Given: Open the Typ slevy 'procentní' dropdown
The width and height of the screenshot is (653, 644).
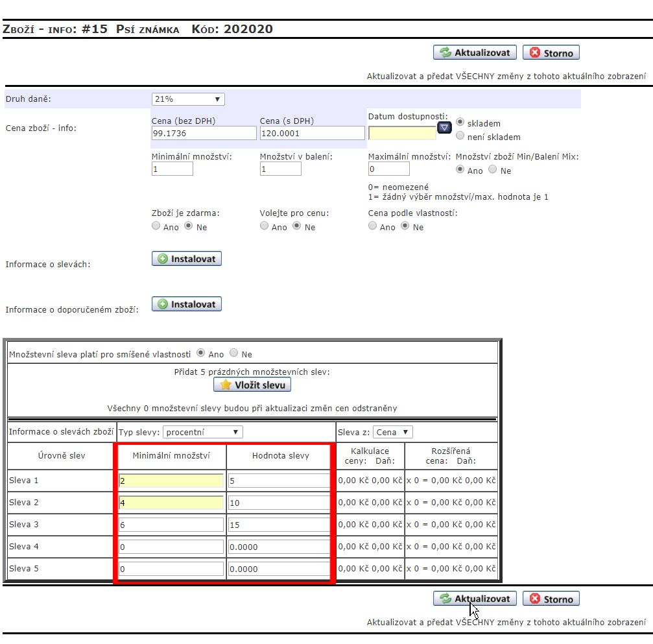Looking at the screenshot, I should (x=202, y=432).
